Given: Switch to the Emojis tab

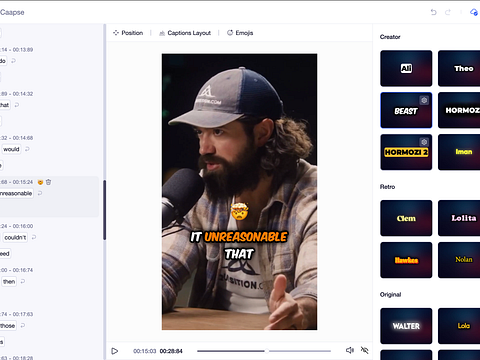Looking at the screenshot, I should coord(240,33).
